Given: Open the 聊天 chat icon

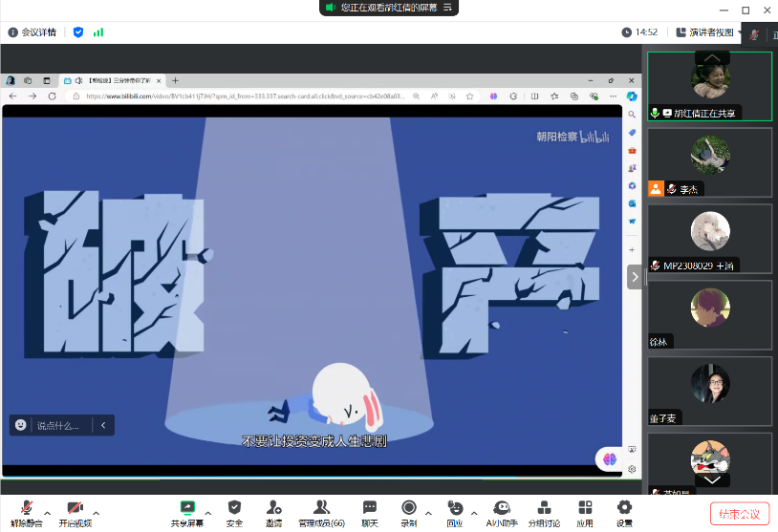Looking at the screenshot, I should point(369,508).
